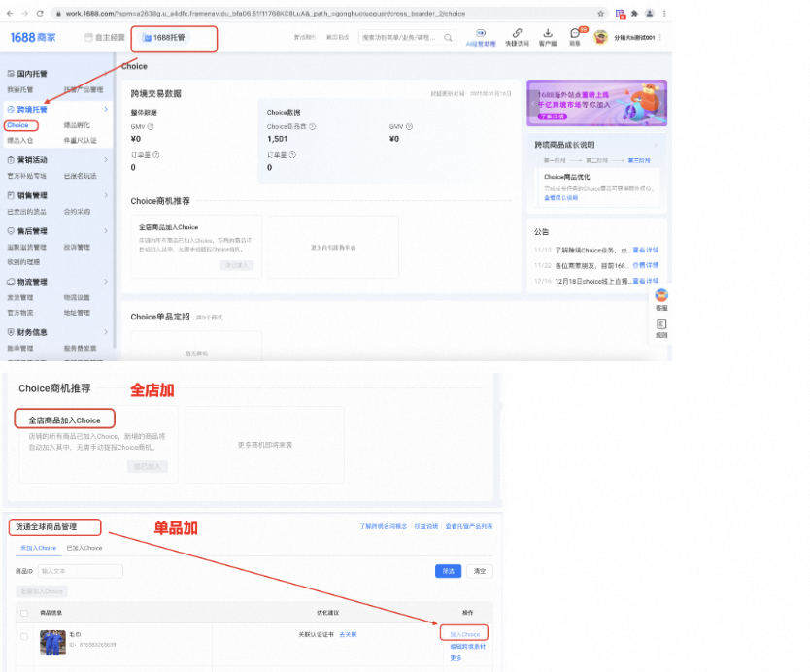Click the blue 筛选 filter button
This screenshot has width=810, height=672.
(448, 571)
